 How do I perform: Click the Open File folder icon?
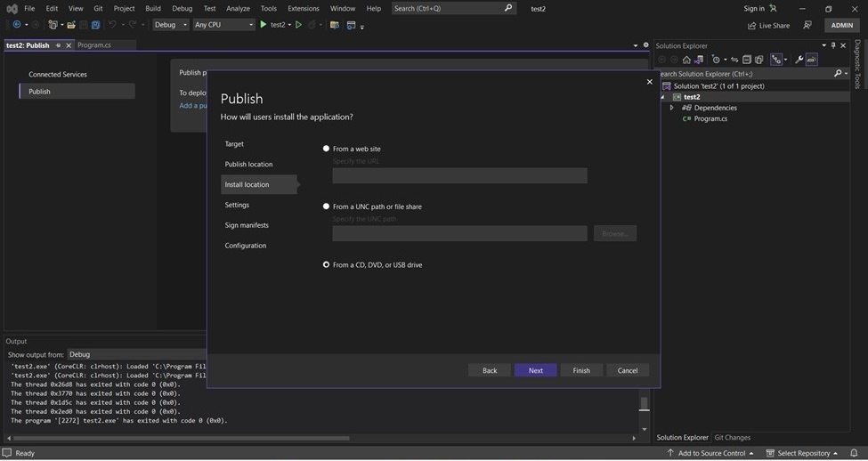click(x=71, y=25)
